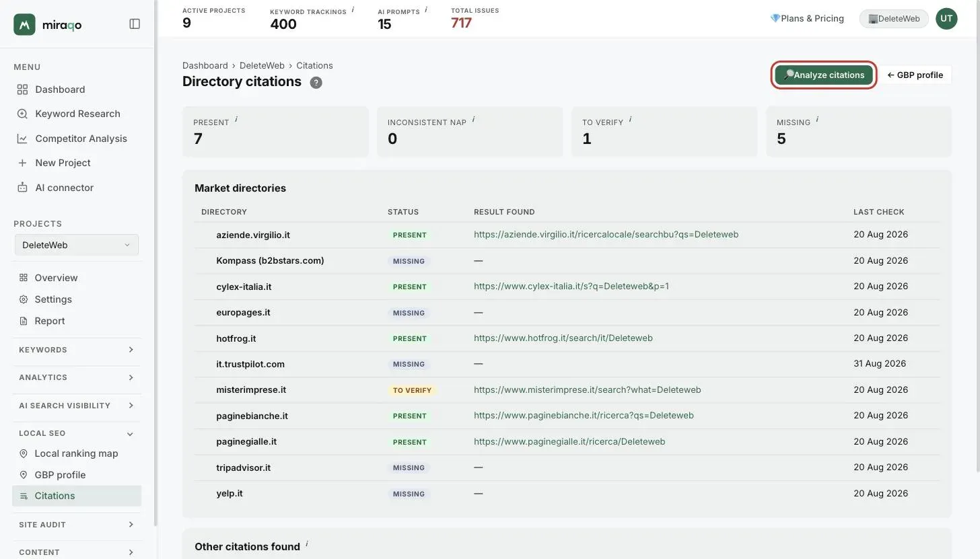Open Plans & Pricing link
Image resolution: width=980 pixels, height=559 pixels.
tap(807, 19)
